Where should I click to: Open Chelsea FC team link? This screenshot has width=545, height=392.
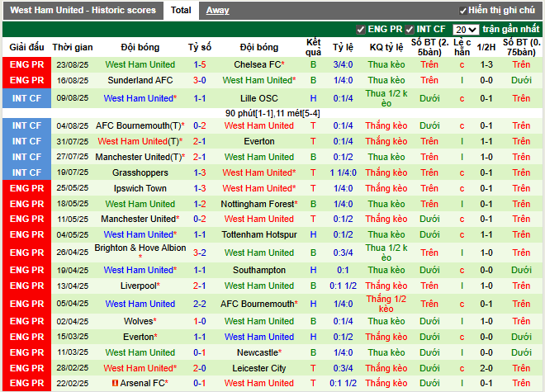click(x=257, y=64)
